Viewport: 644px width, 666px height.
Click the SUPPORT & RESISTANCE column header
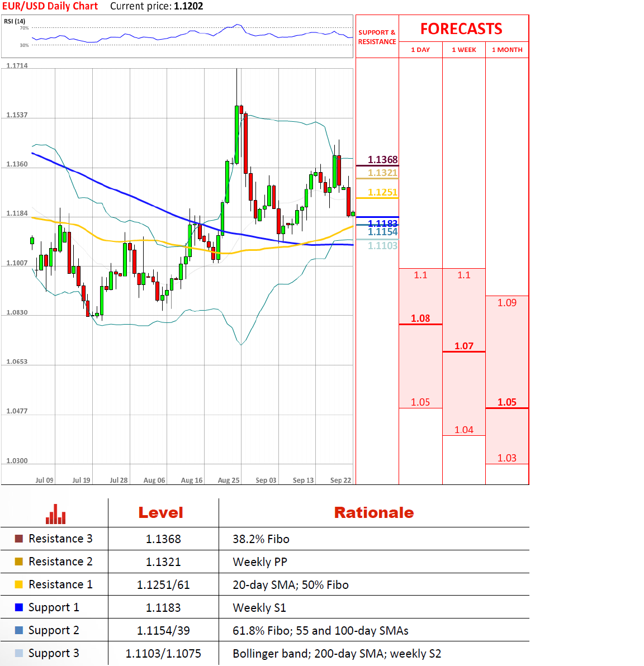[377, 37]
